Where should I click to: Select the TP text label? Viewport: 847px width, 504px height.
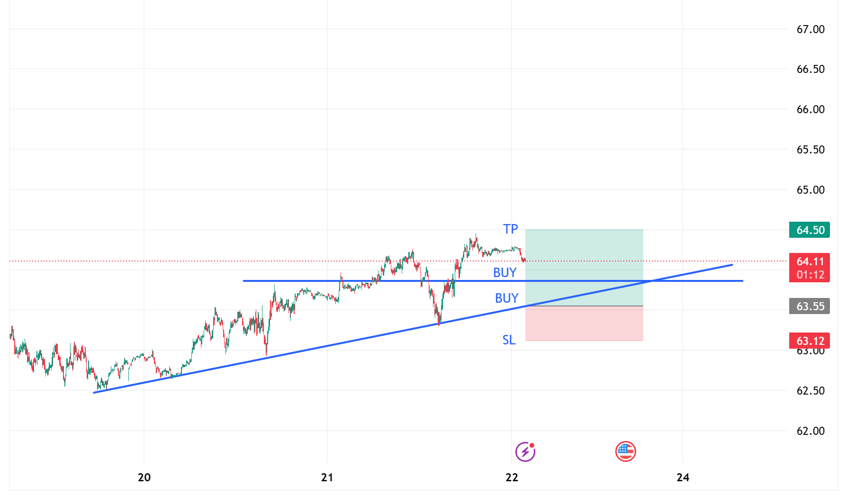pos(510,229)
